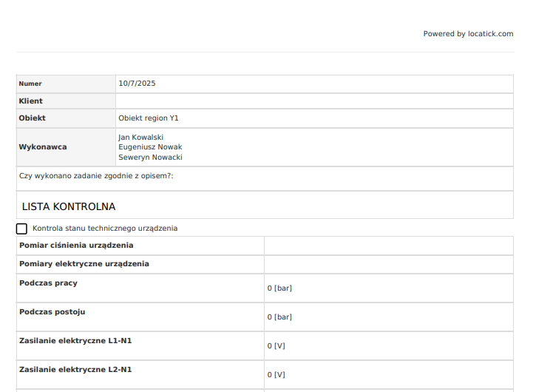Click the Numer value 10/7/2025
Viewport: 536px width, 392px height.
click(x=137, y=84)
